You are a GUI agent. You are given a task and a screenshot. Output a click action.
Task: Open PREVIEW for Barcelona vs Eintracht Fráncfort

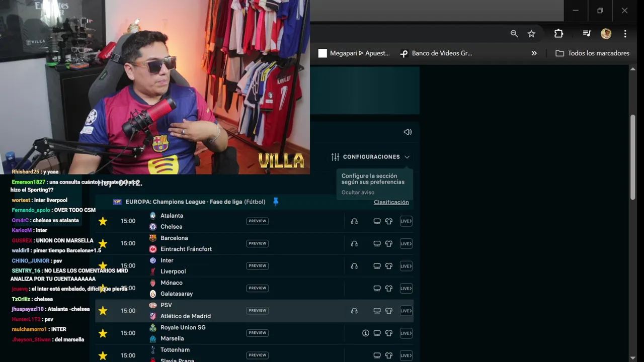tap(257, 243)
